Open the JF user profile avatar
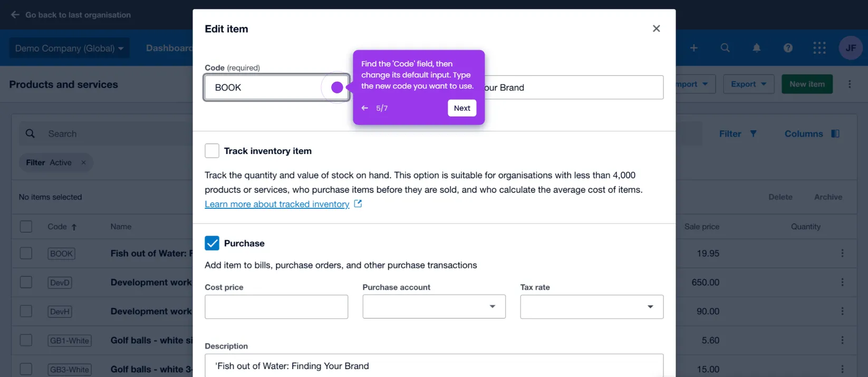 click(851, 48)
